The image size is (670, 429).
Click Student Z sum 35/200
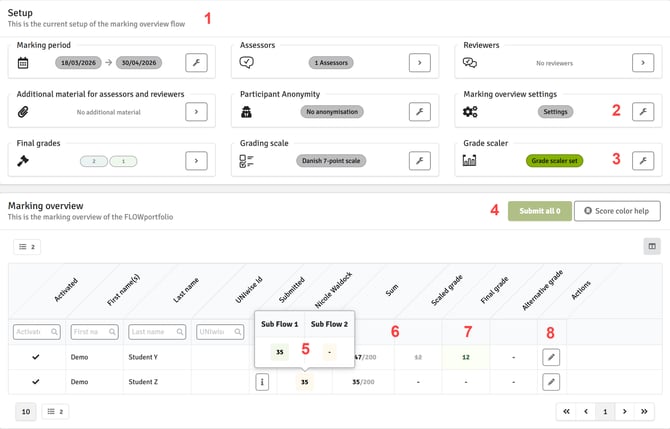click(363, 382)
